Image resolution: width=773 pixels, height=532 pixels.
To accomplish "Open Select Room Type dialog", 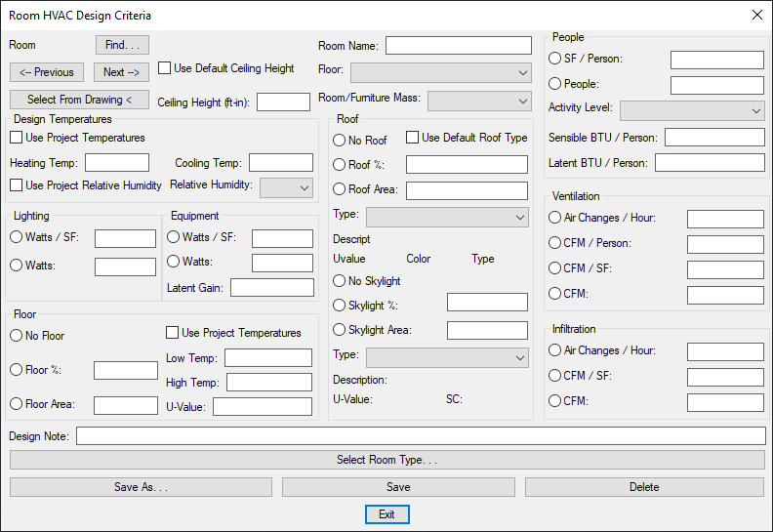I will coord(387,460).
